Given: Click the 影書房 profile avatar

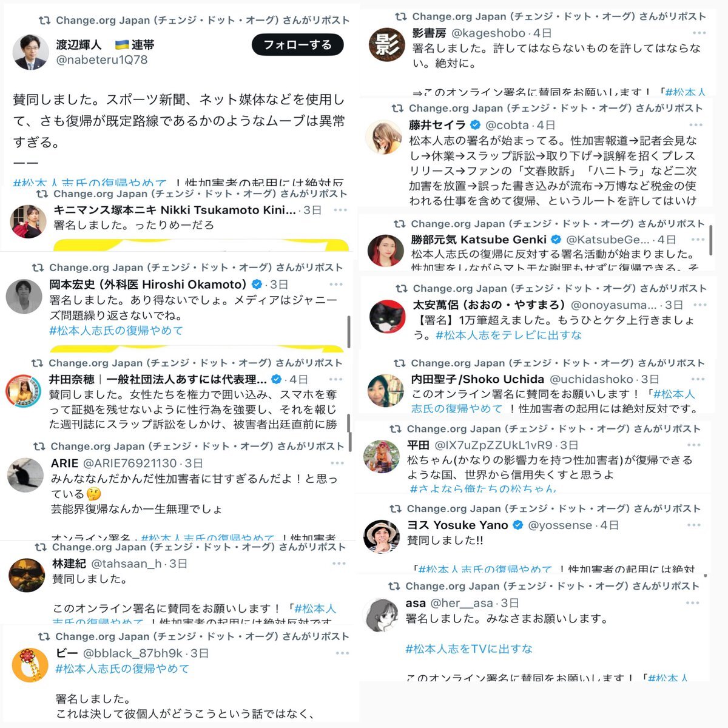Looking at the screenshot, I should [x=386, y=44].
